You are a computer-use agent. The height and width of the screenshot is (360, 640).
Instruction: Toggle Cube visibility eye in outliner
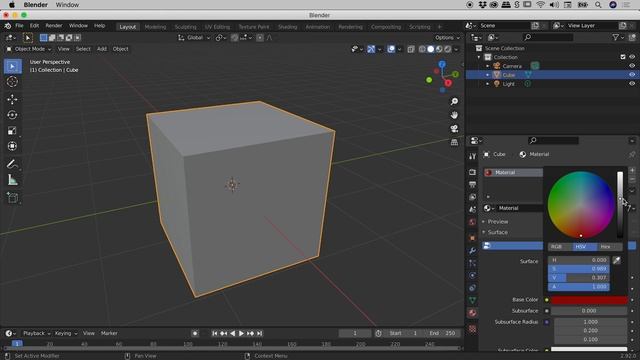pyautogui.click(x=632, y=75)
